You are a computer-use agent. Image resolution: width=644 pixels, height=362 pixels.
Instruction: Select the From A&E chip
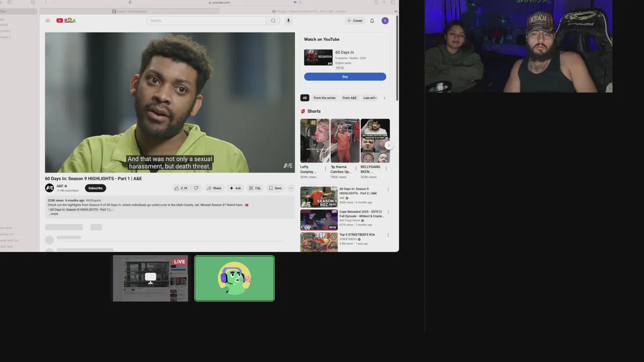[x=349, y=98]
